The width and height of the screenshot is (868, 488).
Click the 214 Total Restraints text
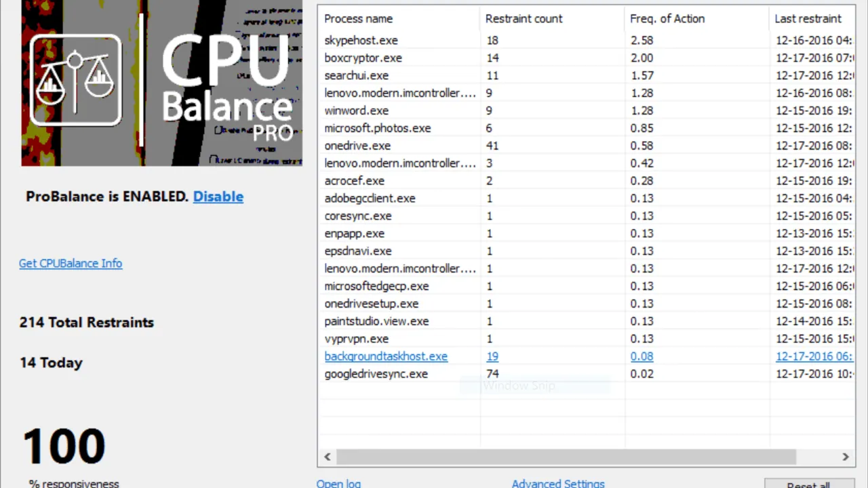point(87,323)
